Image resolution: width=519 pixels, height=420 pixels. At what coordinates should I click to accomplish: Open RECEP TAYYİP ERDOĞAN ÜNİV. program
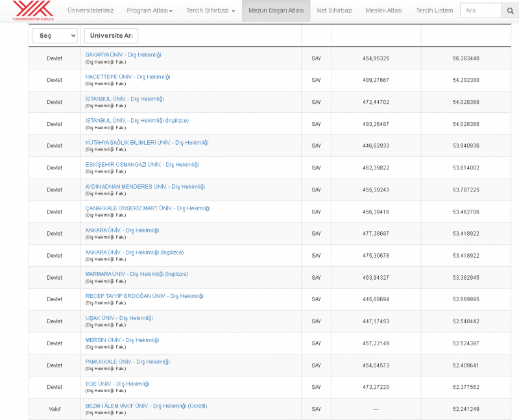[144, 296]
